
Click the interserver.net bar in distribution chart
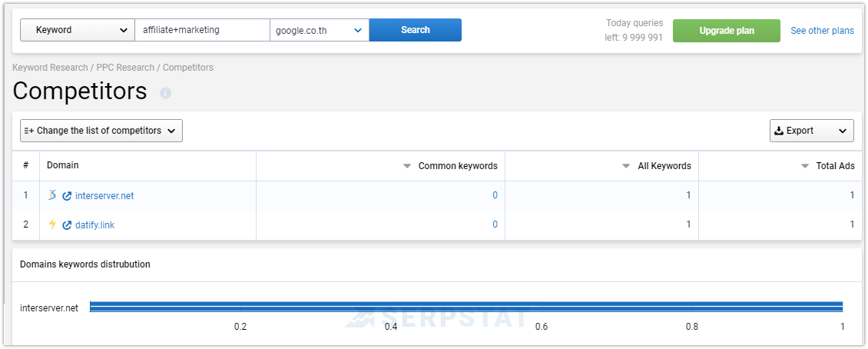click(466, 307)
